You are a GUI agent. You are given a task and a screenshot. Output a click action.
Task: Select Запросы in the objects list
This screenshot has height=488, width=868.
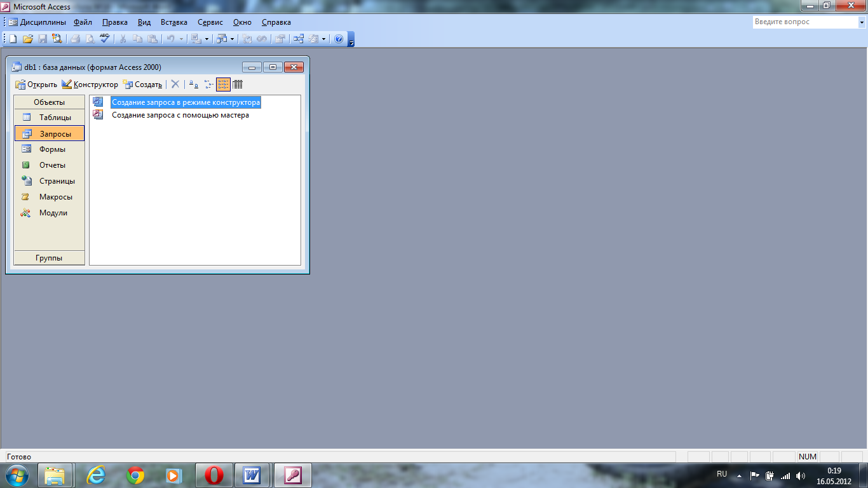(x=49, y=133)
